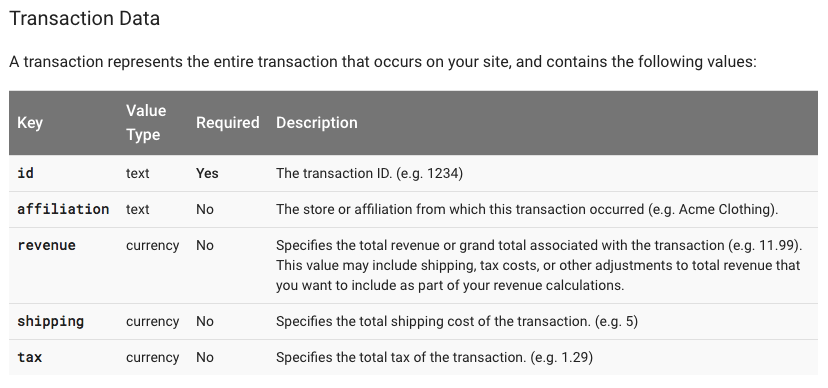The width and height of the screenshot is (828, 388).
Task: Click the Required column header
Action: pyautogui.click(x=228, y=122)
